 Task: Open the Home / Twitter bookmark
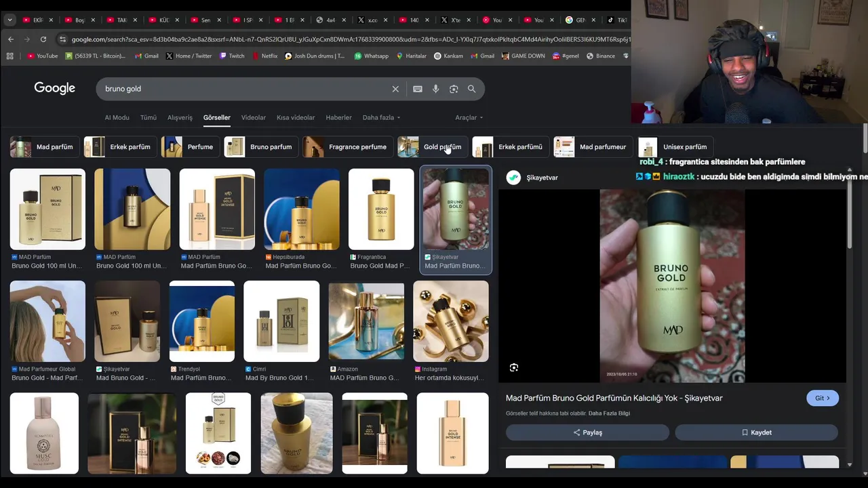click(189, 56)
